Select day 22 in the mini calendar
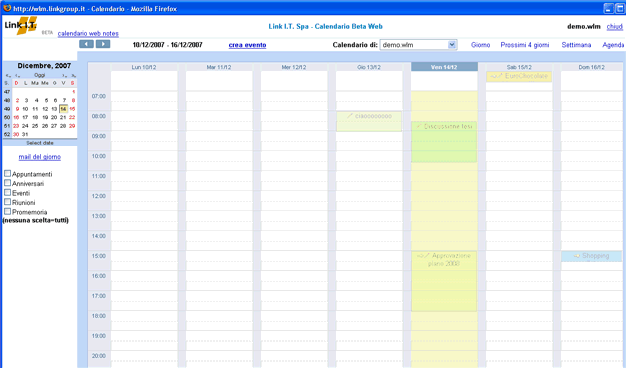This screenshot has width=626, height=368. coord(72,117)
